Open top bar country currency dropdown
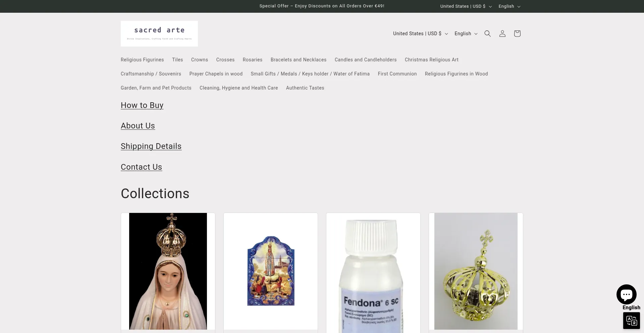Screen dimensions: 644x333 (x=466, y=6)
